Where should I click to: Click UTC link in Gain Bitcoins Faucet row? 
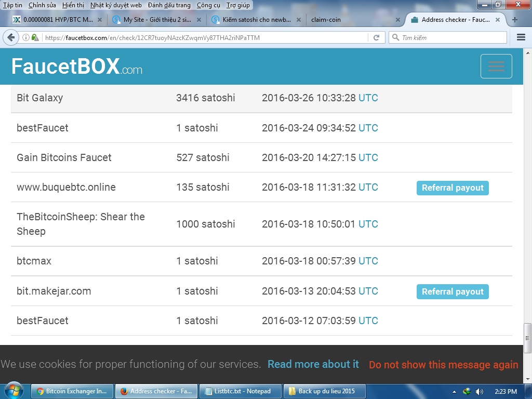pos(368,157)
